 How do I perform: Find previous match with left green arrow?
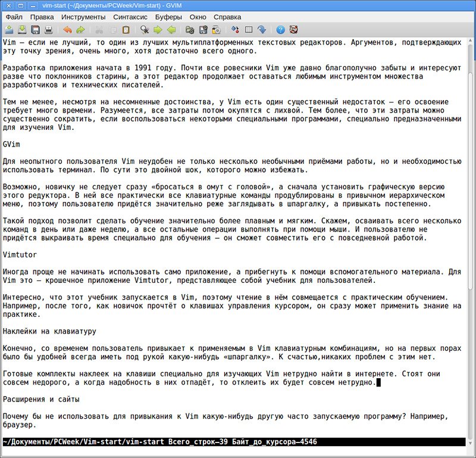(x=171, y=30)
